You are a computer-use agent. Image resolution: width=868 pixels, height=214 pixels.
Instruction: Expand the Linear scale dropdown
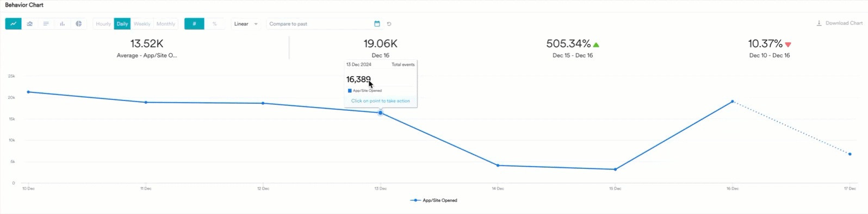(x=246, y=24)
